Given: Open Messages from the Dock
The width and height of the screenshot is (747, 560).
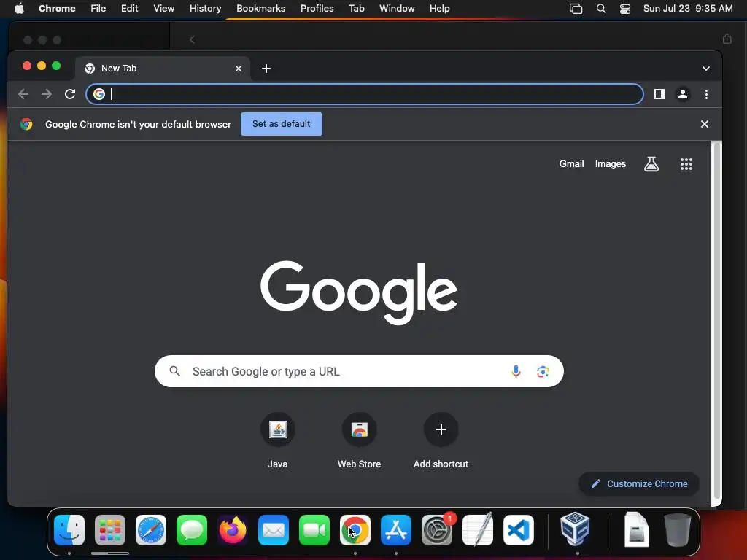Looking at the screenshot, I should 192,530.
